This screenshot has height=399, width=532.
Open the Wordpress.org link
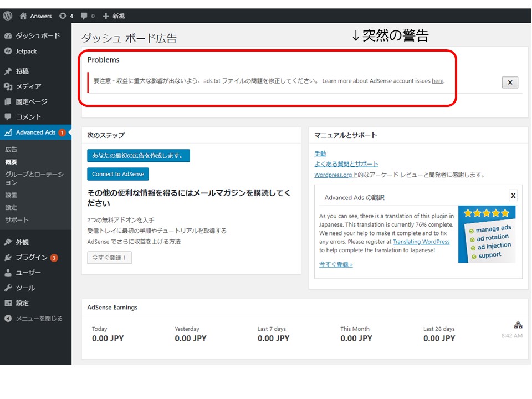333,175
